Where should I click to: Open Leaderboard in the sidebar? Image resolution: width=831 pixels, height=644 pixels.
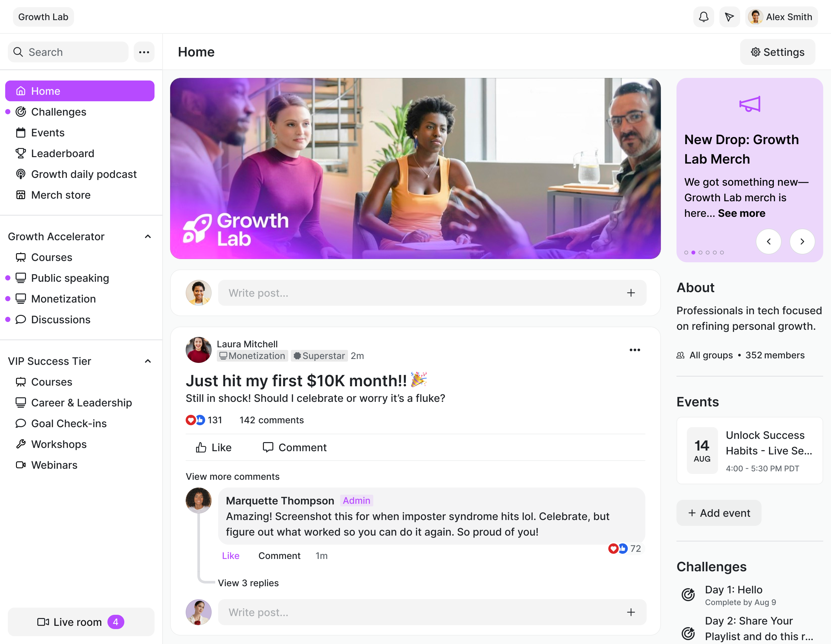[x=62, y=153]
